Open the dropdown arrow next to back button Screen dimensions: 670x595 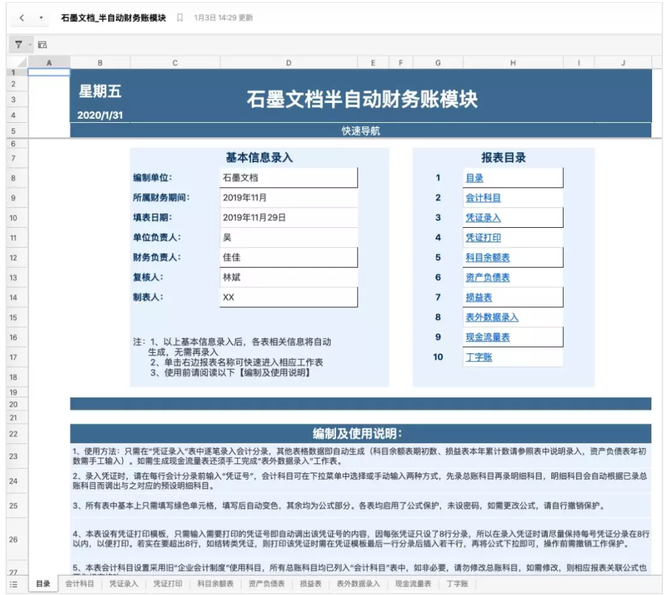coord(40,18)
